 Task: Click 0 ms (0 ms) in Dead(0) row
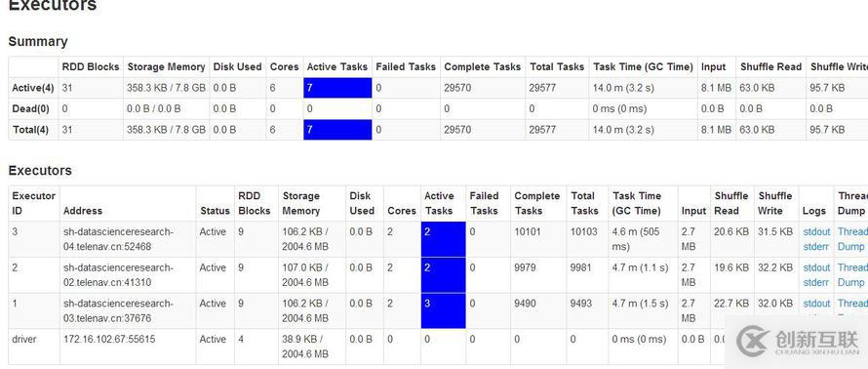coord(619,109)
